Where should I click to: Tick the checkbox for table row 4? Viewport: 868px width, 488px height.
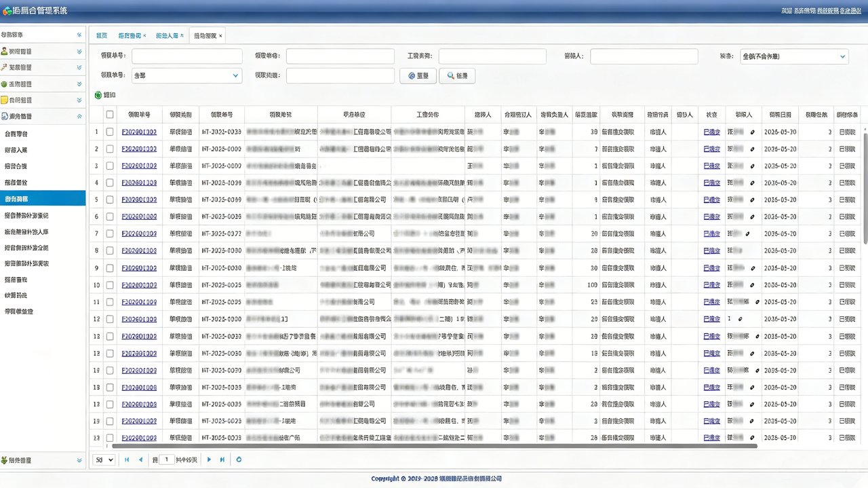coord(110,183)
